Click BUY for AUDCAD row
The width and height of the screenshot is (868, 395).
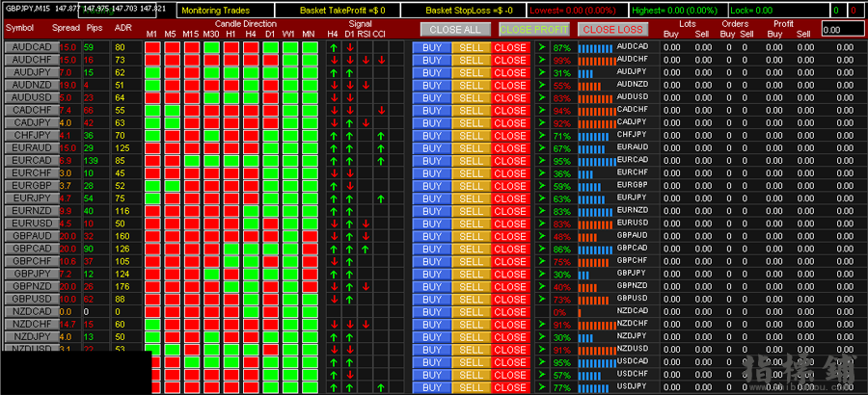click(x=432, y=47)
